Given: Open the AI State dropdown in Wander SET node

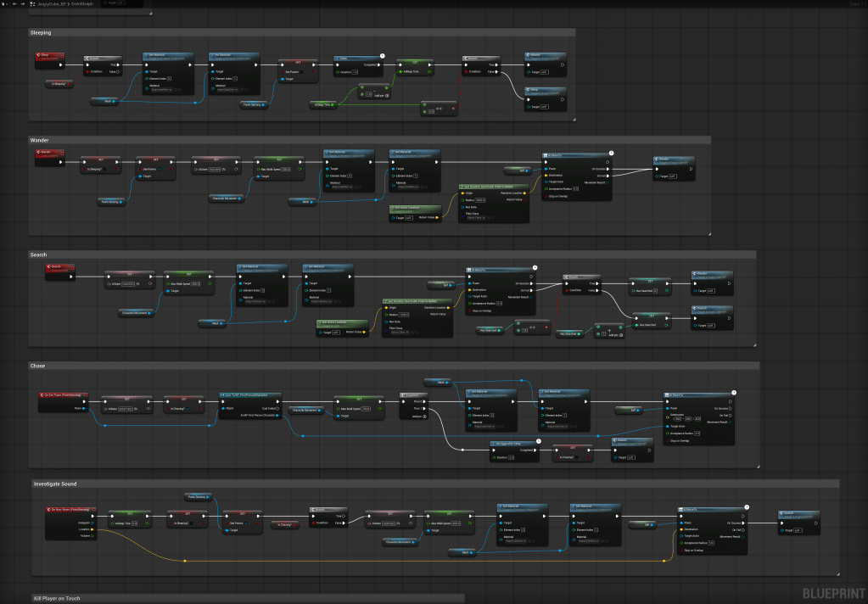Looking at the screenshot, I should 214,169.
